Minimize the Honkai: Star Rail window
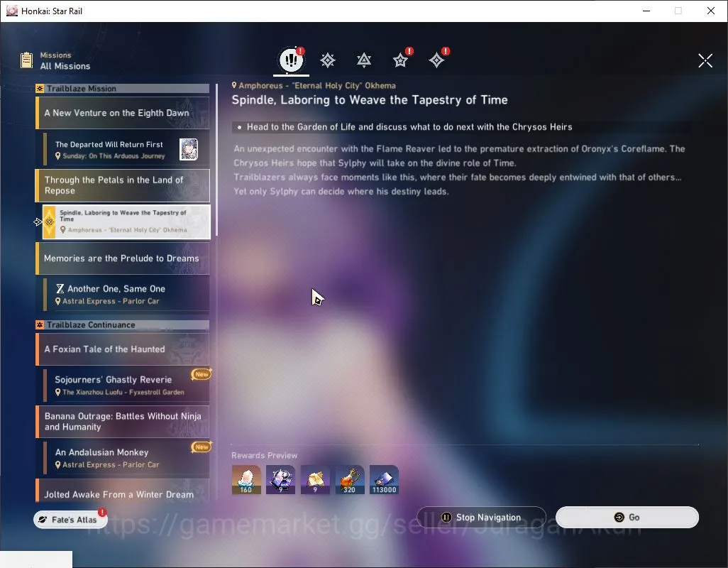This screenshot has height=568, width=728. 646,11
